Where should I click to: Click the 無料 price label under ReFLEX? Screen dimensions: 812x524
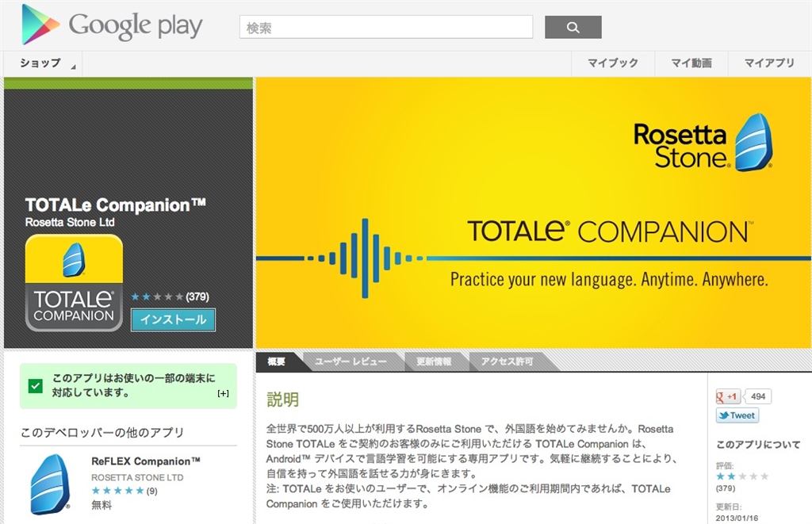click(101, 505)
